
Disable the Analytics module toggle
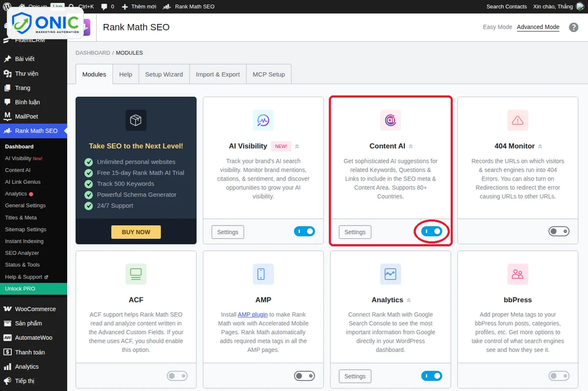(x=432, y=376)
